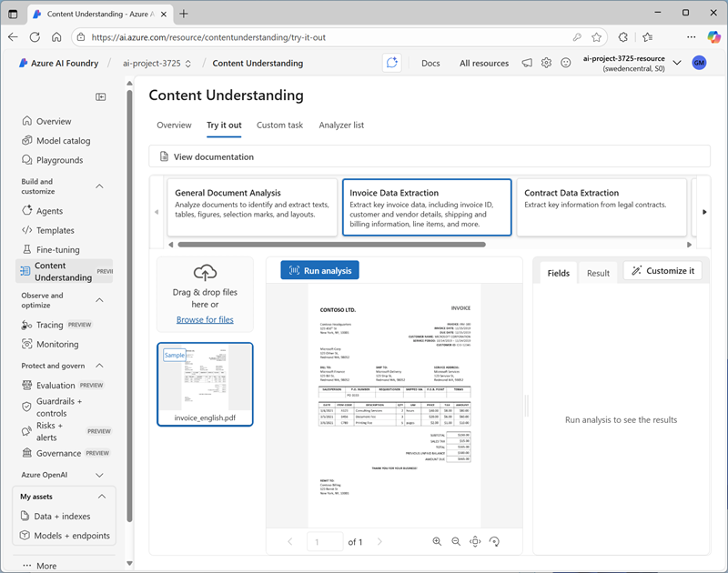Open the announcements megaphone icon
Viewport: 728px width, 573px height.
pyautogui.click(x=527, y=63)
